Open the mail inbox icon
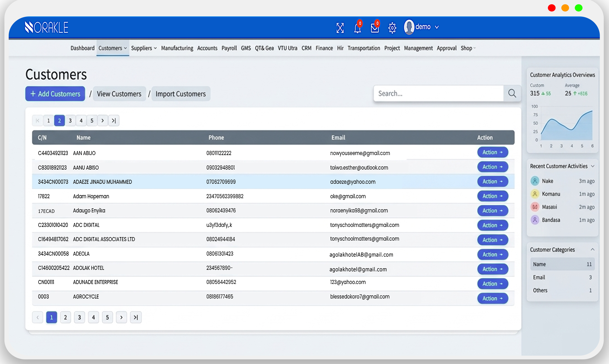 [x=375, y=28]
